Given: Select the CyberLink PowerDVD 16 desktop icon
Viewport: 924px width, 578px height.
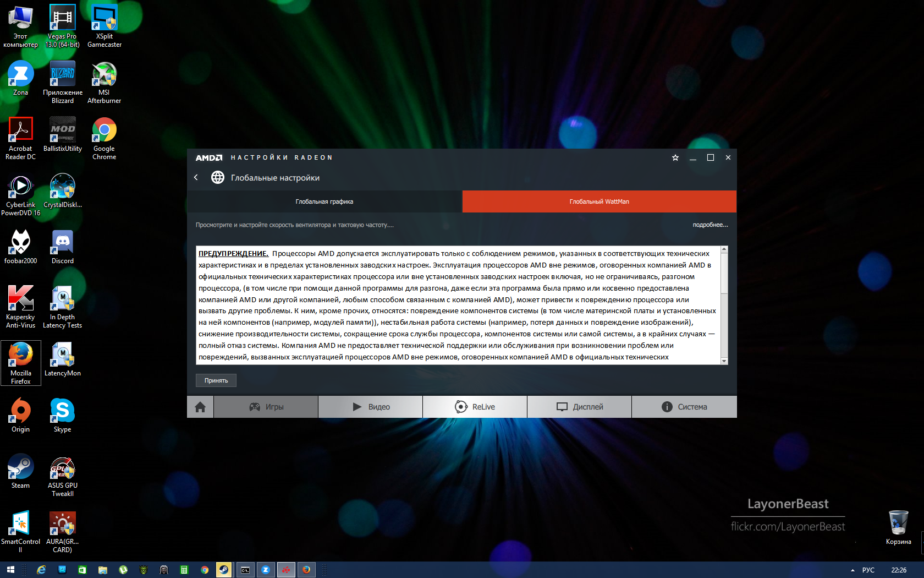Looking at the screenshot, I should point(20,195).
